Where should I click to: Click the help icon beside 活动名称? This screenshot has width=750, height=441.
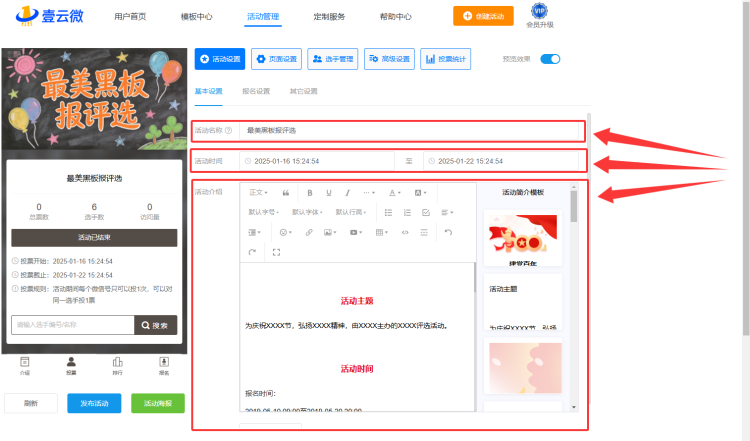coord(229,130)
